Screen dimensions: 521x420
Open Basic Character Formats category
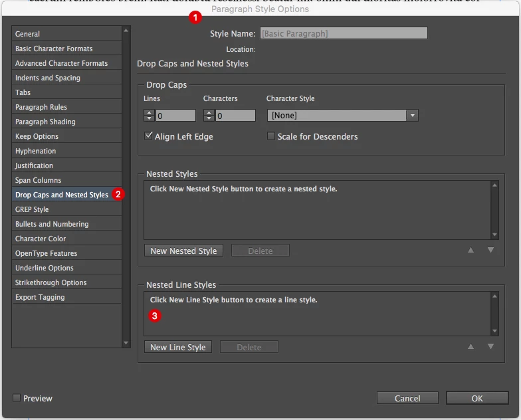coord(66,49)
